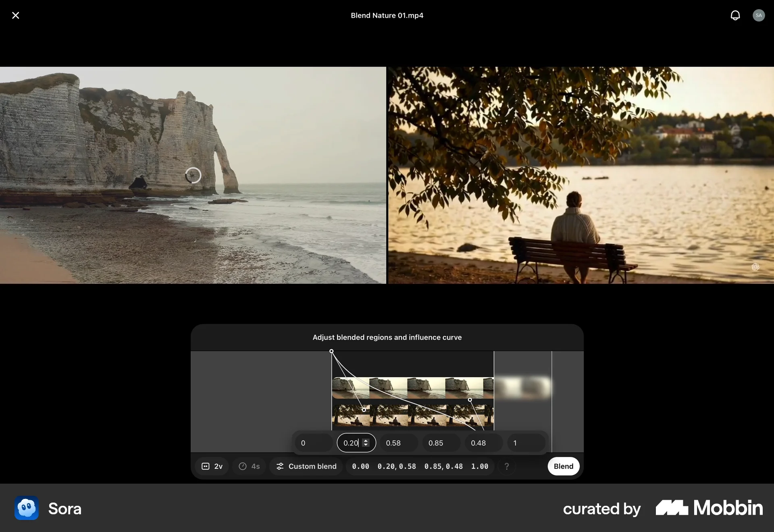Click the stepper arrows in 0.20 field
Image resolution: width=774 pixels, height=532 pixels.
coord(366,443)
